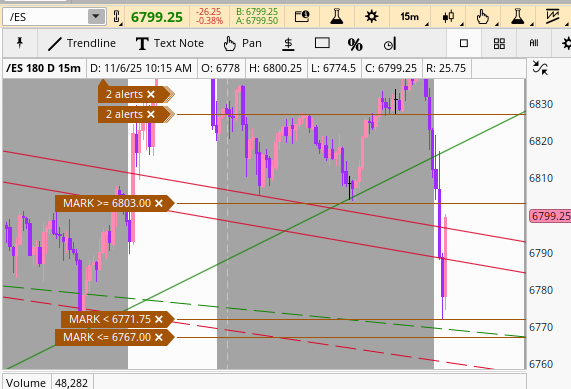Select the Text Note tool
The height and width of the screenshot is (389, 571).
click(x=170, y=43)
